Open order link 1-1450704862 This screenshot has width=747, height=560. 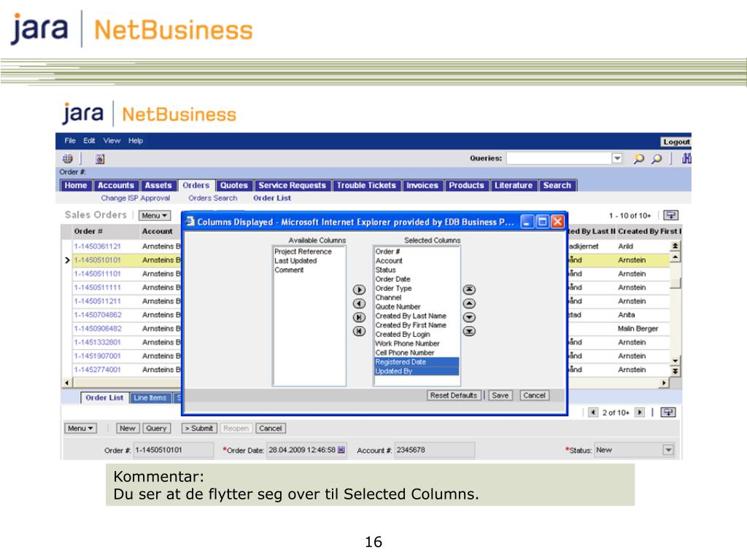[98, 315]
